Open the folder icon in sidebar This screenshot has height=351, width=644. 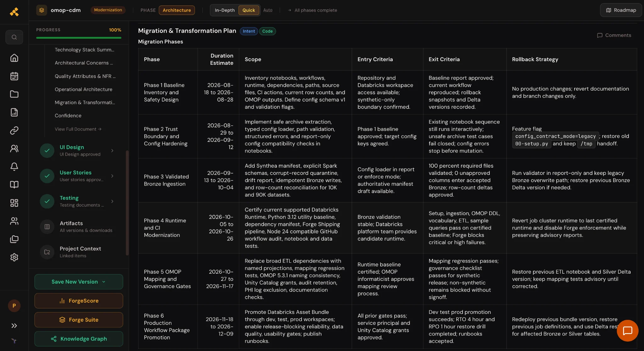click(x=14, y=94)
